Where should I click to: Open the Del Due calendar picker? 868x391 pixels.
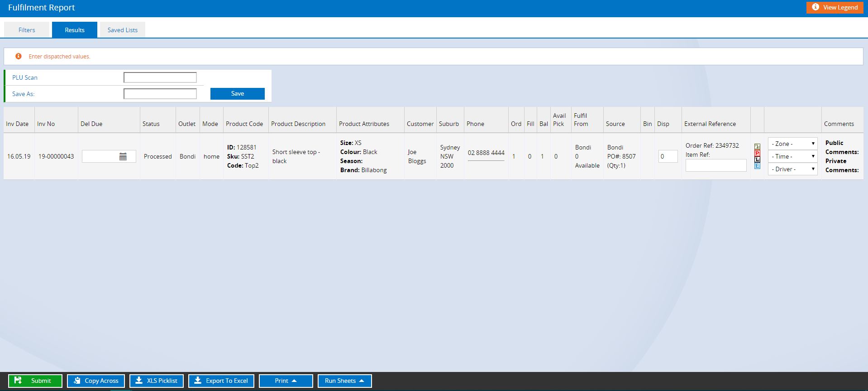pos(123,156)
